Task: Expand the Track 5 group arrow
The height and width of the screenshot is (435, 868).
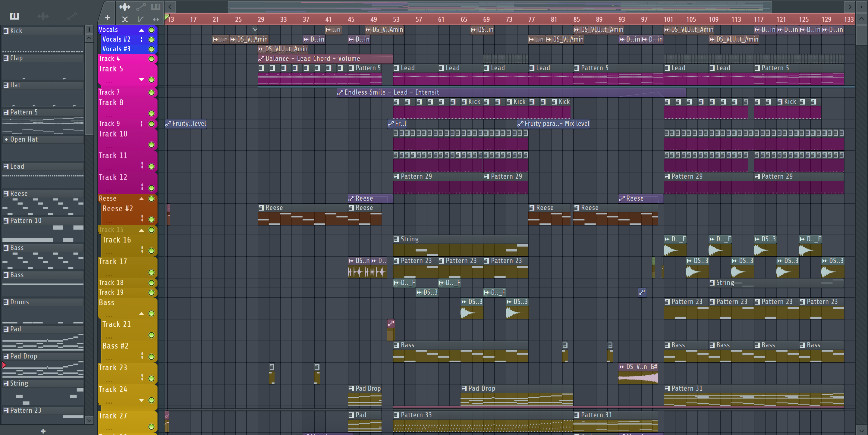Action: click(142, 80)
